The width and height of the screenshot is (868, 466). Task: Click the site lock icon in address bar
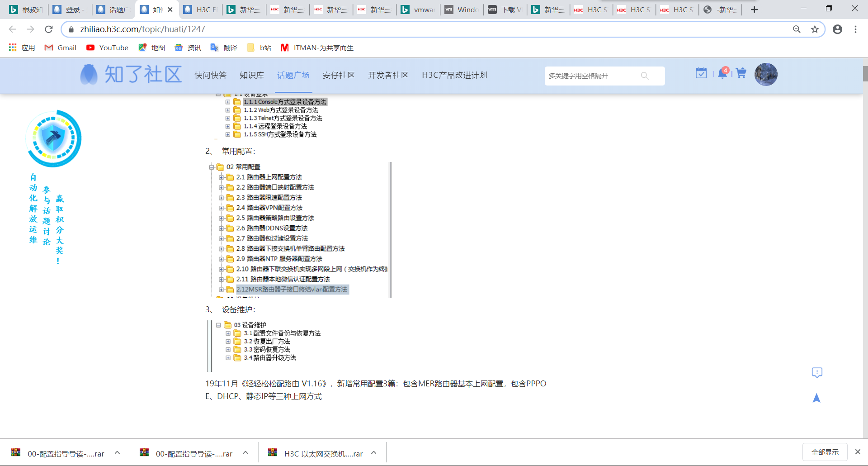coord(71,29)
